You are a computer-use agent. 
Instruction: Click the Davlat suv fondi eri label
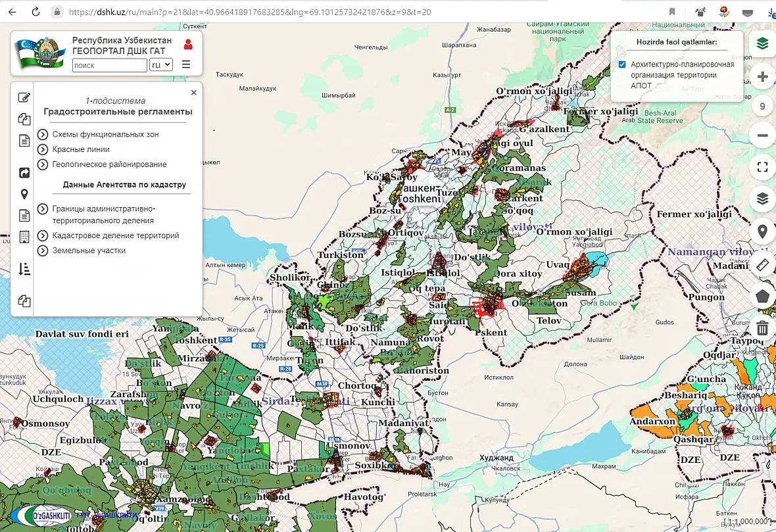point(82,334)
